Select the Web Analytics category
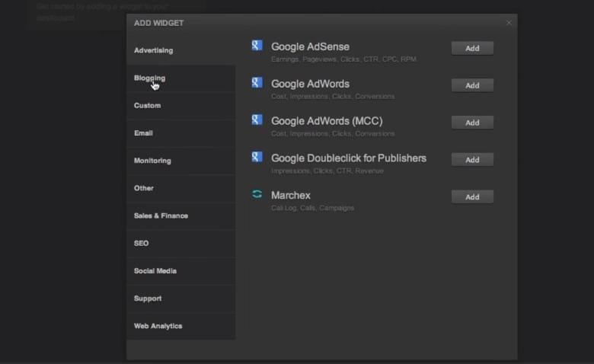This screenshot has width=594, height=364. coord(181,326)
